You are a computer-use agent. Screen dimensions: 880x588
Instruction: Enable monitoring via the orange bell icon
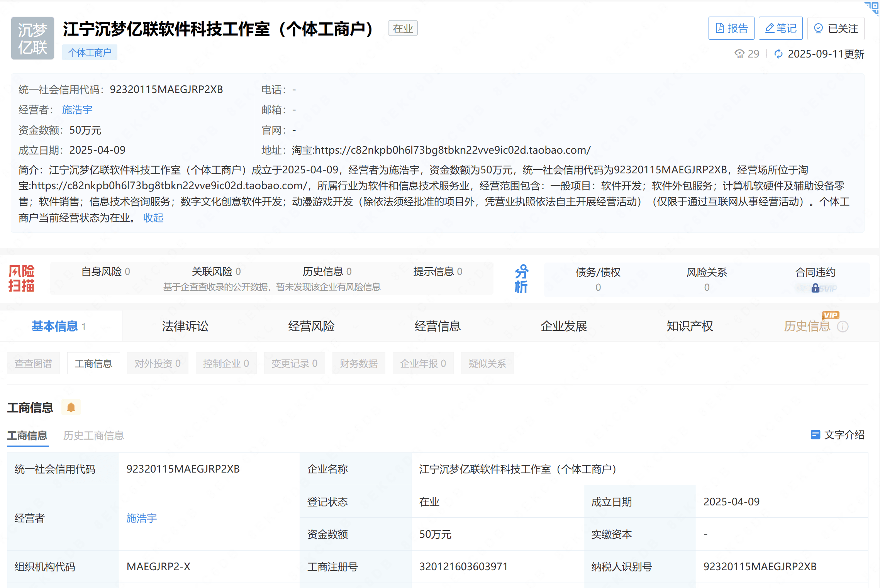pyautogui.click(x=71, y=407)
